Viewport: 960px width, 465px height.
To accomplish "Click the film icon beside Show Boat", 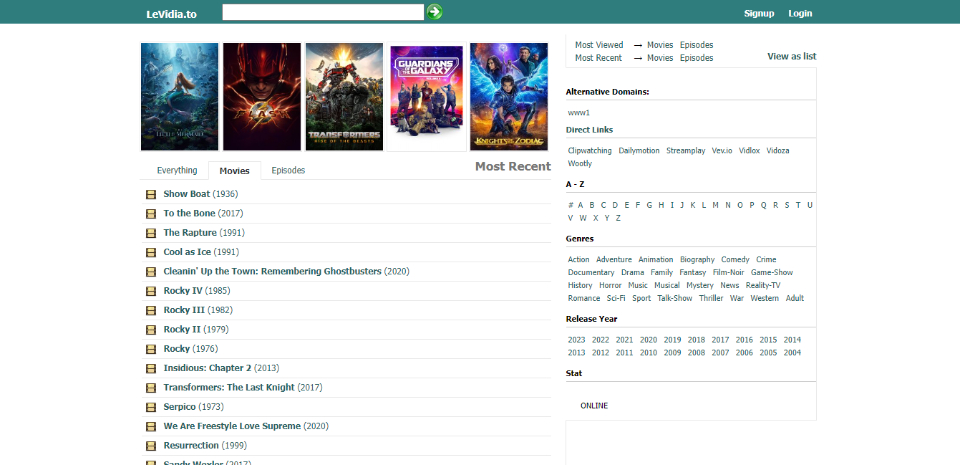I will [151, 195].
